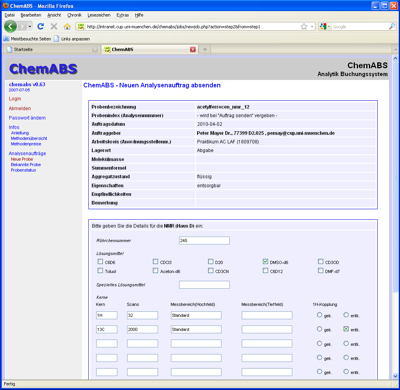
Task: Enable the DMF-d7 solvent checkbox
Action: coord(320,271)
